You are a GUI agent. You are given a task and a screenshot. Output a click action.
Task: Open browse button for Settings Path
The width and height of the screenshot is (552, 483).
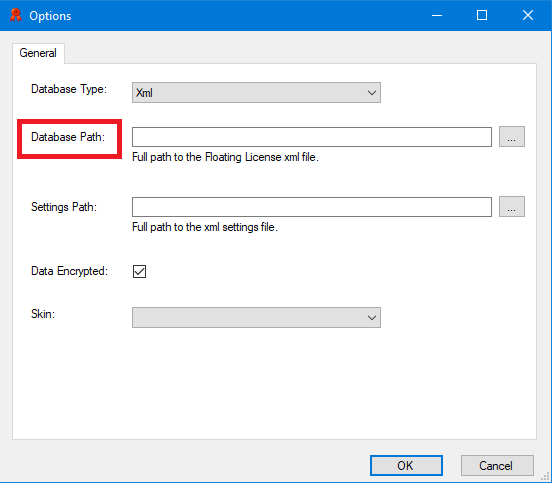512,207
